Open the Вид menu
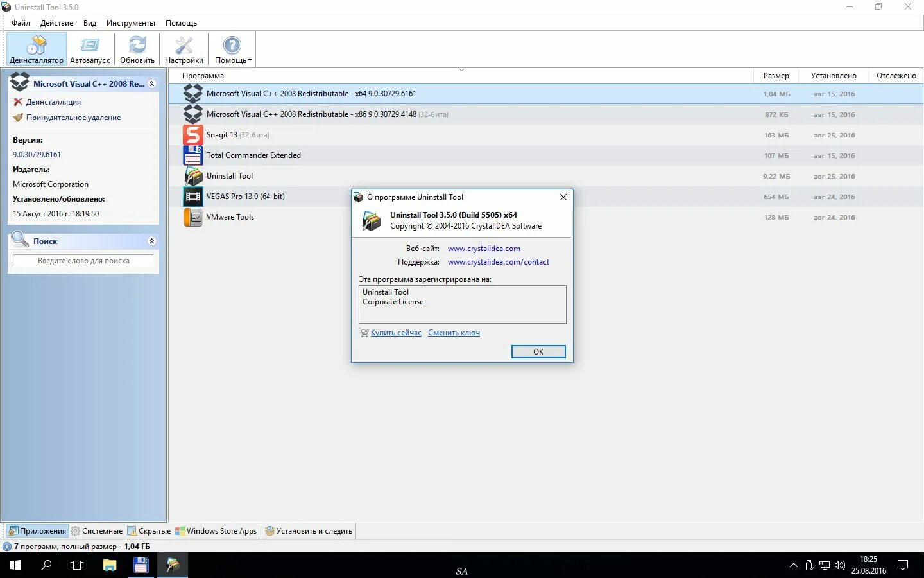924x578 pixels. (x=90, y=23)
